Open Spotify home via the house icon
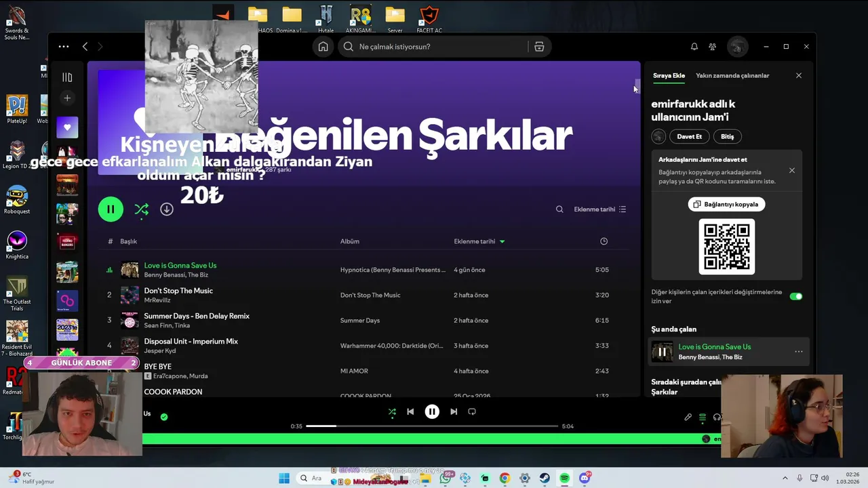868x488 pixels. (323, 47)
